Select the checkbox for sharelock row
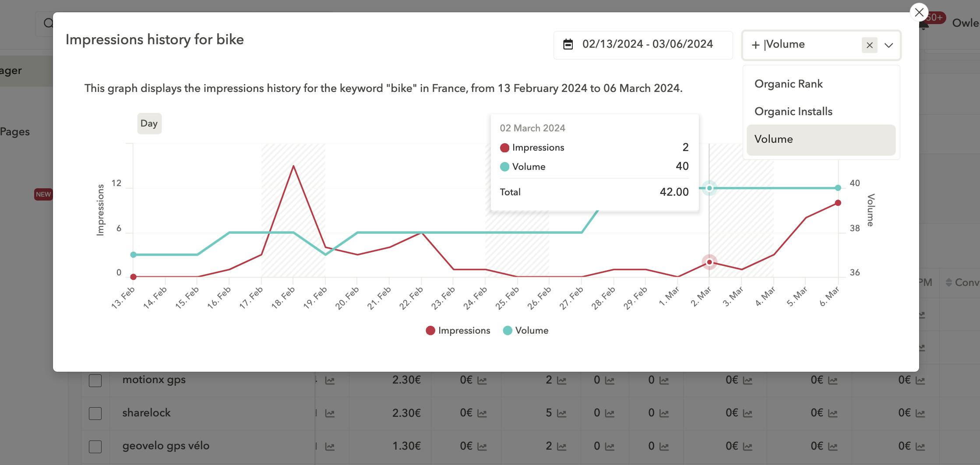Image resolution: width=980 pixels, height=465 pixels. 95,413
